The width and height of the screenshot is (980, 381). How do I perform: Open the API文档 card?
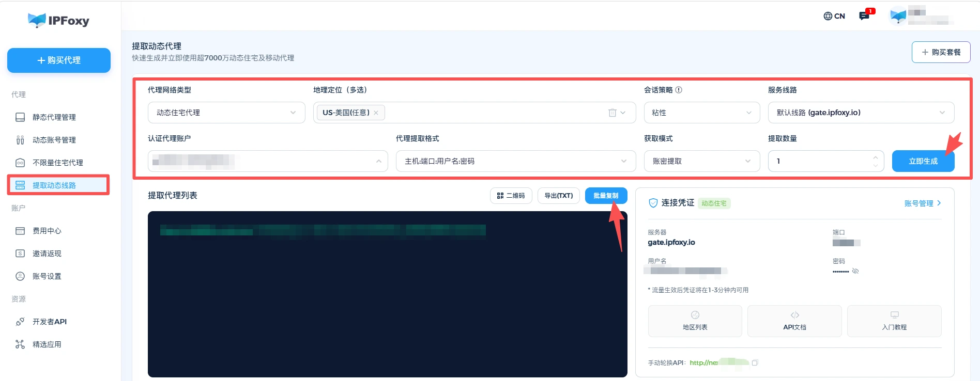click(795, 321)
